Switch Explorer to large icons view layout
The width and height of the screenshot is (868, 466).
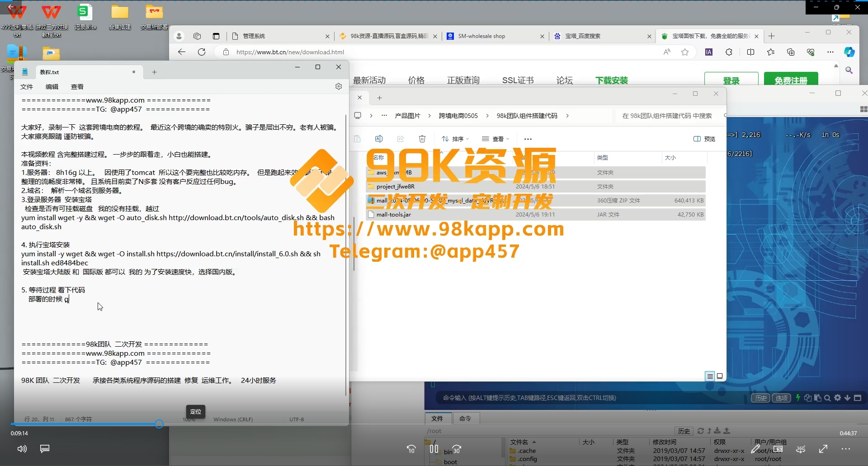point(720,376)
